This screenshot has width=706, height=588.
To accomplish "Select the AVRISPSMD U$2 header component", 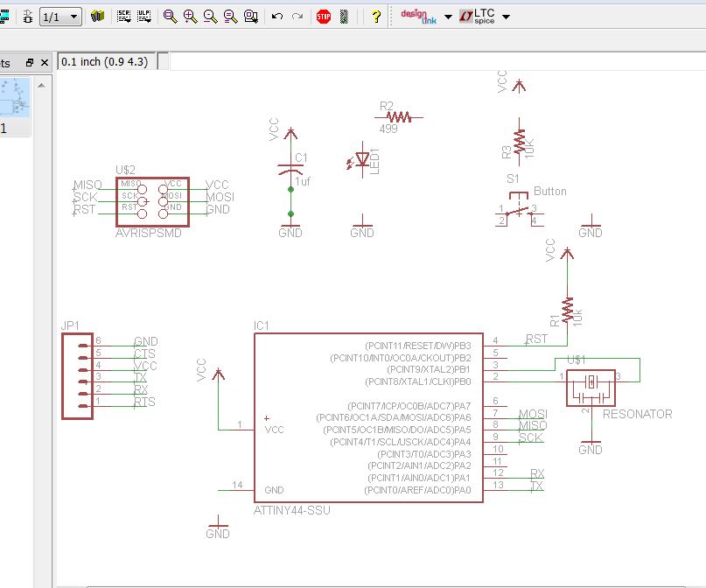I will (152, 202).
